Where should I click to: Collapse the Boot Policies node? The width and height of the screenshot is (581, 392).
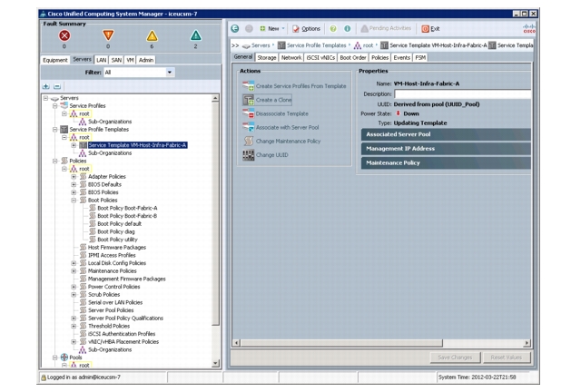pyautogui.click(x=74, y=200)
